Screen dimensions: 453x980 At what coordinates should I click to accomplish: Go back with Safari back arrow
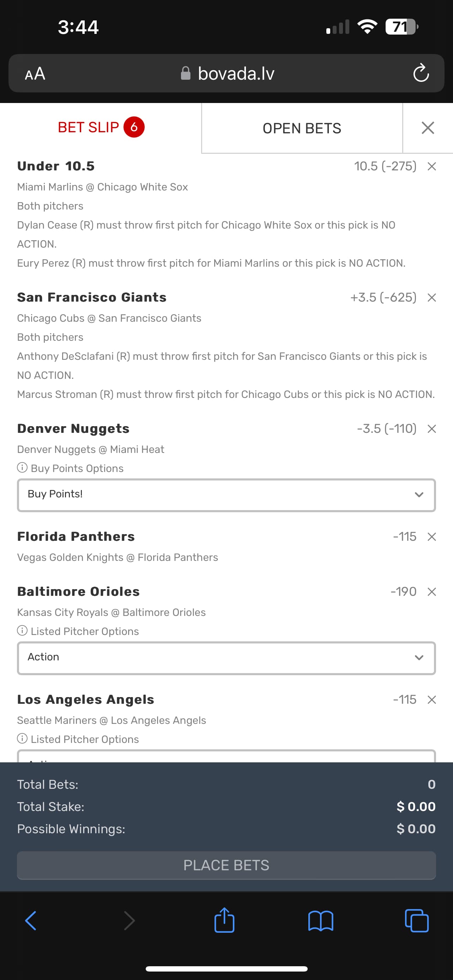(x=31, y=921)
